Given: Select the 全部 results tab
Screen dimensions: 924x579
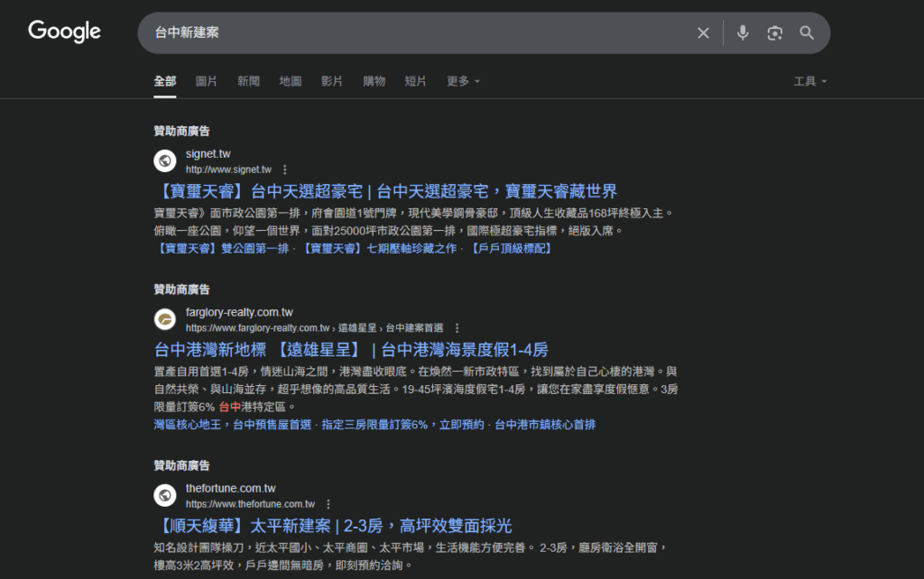Looking at the screenshot, I should (165, 81).
